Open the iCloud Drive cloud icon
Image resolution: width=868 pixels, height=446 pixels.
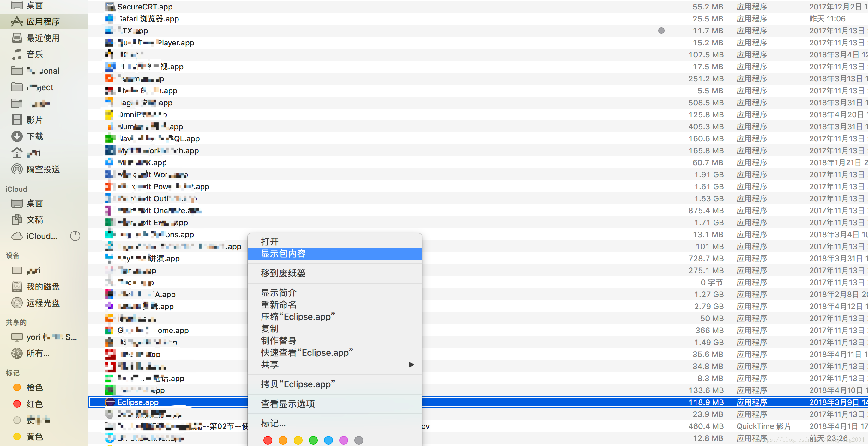[17, 236]
